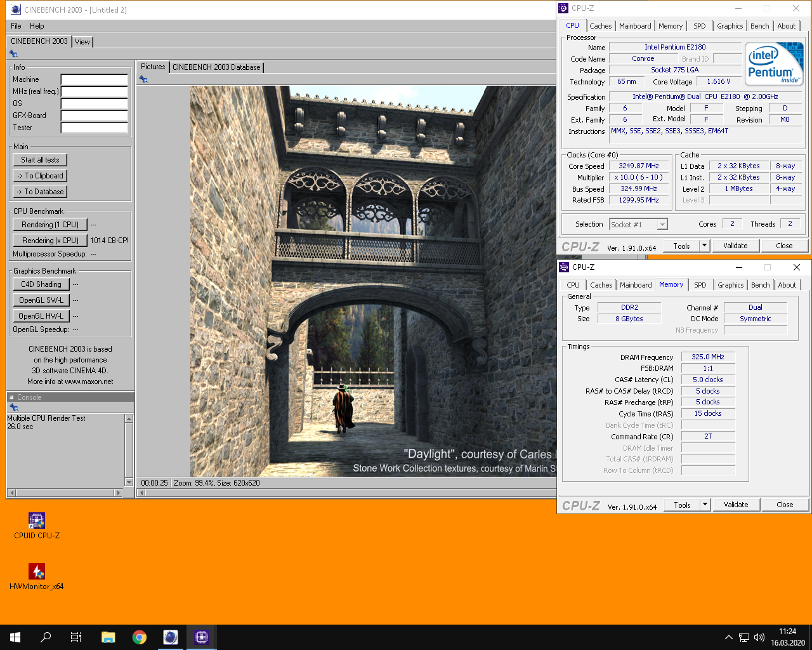The width and height of the screenshot is (812, 650).
Task: Click the MHz (real freq.) input field
Action: 95,91
